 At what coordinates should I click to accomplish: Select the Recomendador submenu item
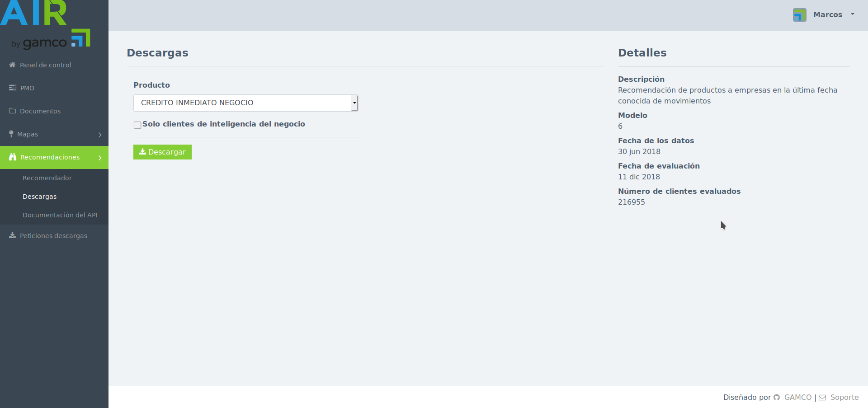pos(47,178)
